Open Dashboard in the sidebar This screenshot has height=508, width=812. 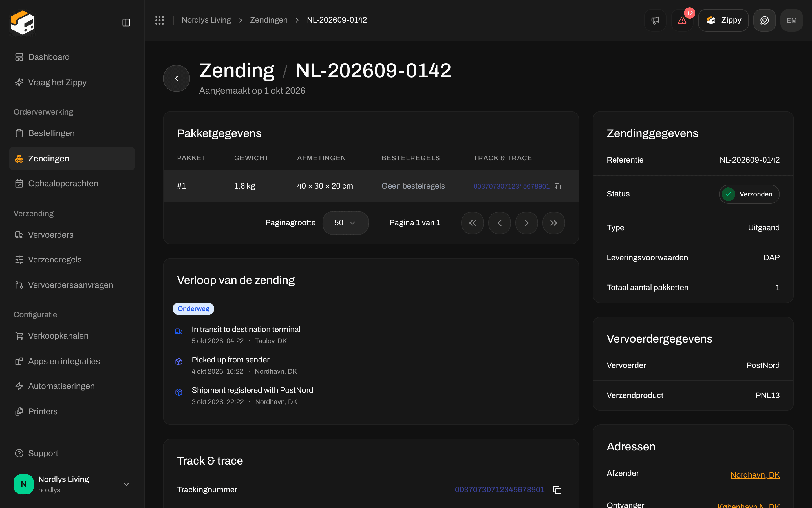[x=72, y=57]
